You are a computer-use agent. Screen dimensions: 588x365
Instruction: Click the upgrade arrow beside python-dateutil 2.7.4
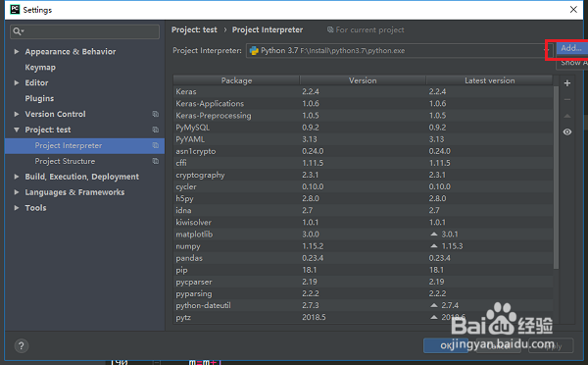(434, 305)
